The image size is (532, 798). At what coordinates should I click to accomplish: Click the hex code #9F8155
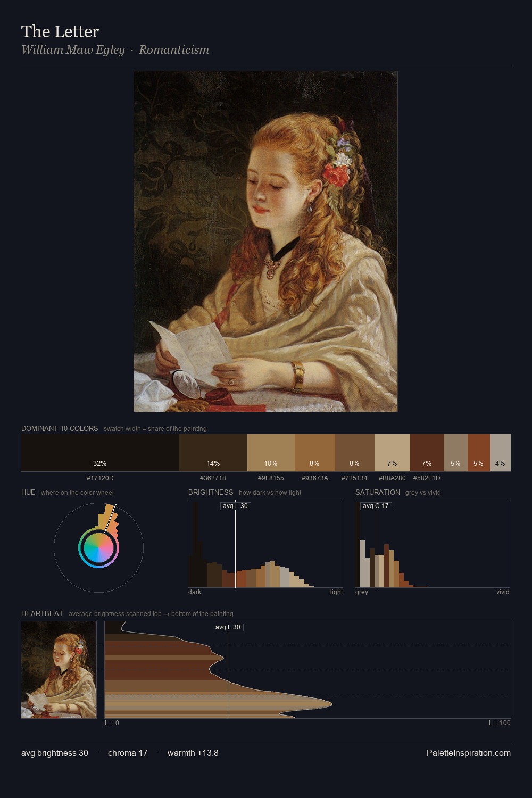click(271, 478)
